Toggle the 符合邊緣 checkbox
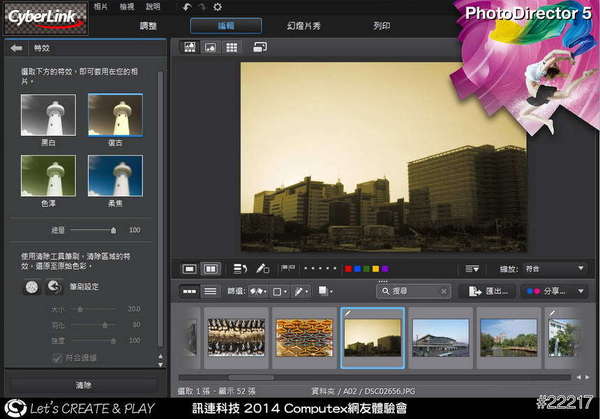Screen dimensions: 600x419 click(56, 357)
